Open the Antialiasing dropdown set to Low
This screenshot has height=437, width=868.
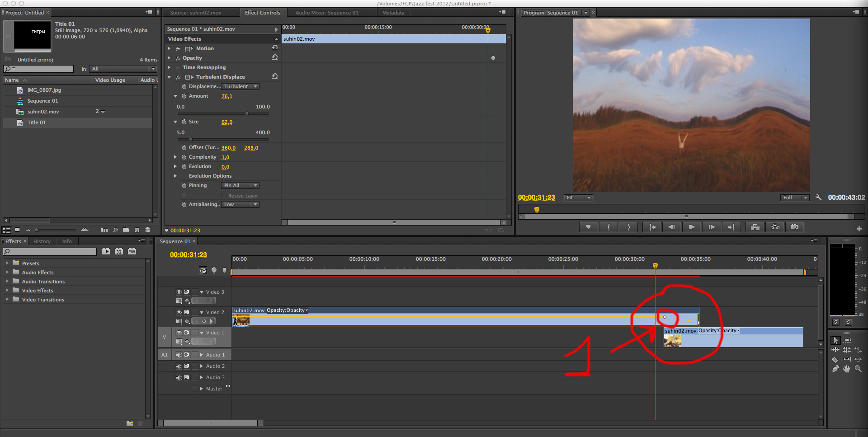[x=241, y=204]
